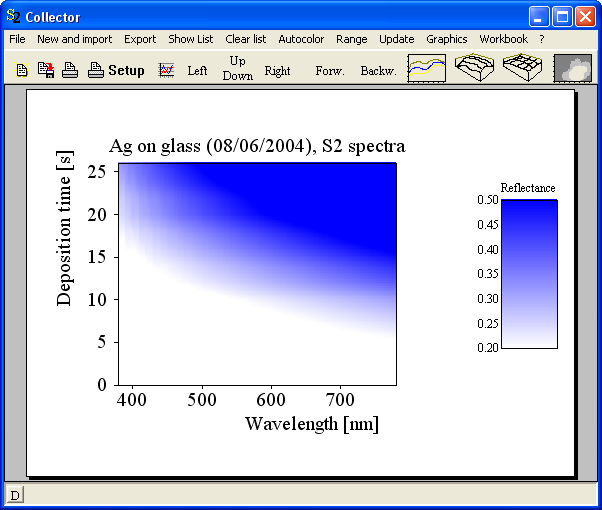602x510 pixels.
Task: Open the Graphics menu
Action: 446,39
